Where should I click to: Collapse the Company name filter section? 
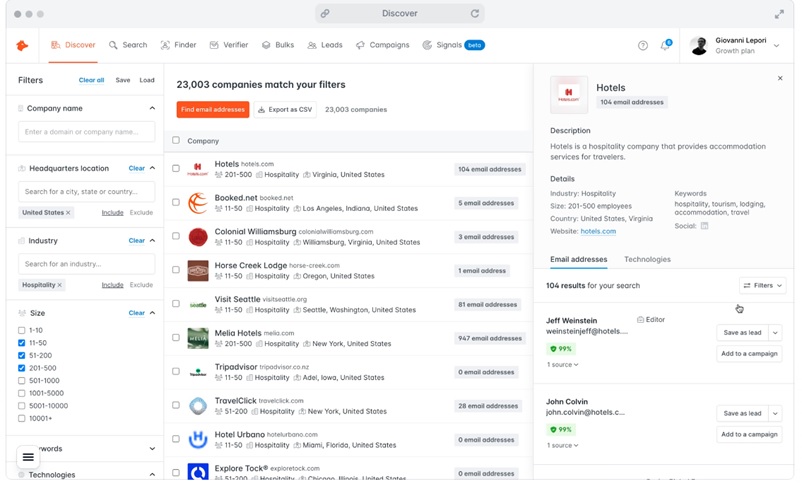[152, 108]
